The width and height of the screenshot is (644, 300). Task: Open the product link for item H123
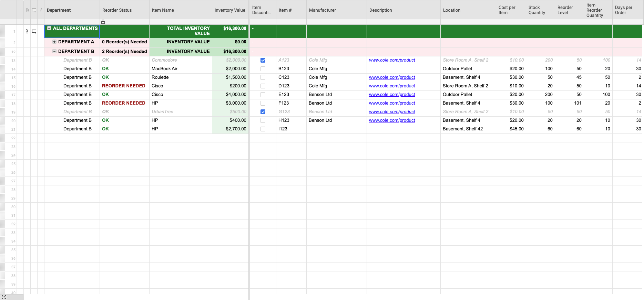click(x=392, y=120)
